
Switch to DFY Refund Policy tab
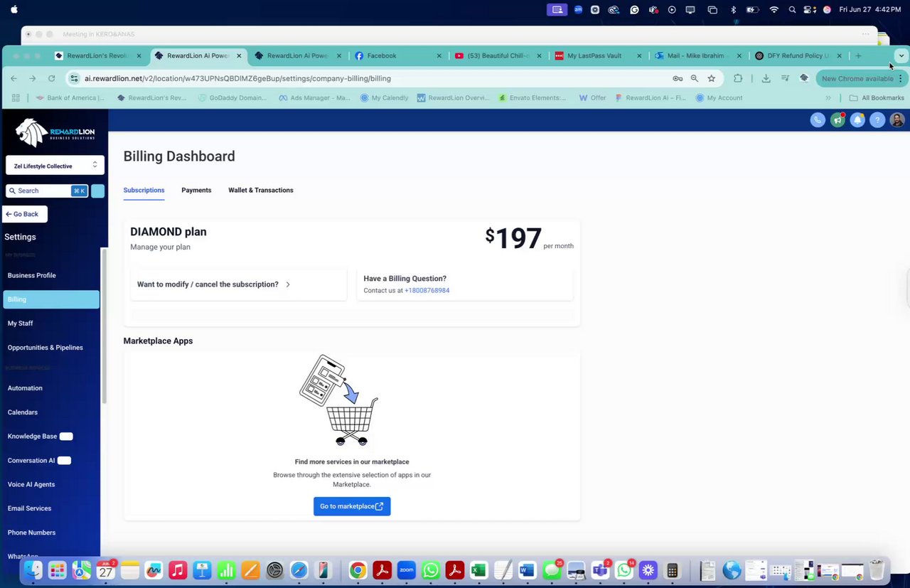pyautogui.click(x=798, y=55)
